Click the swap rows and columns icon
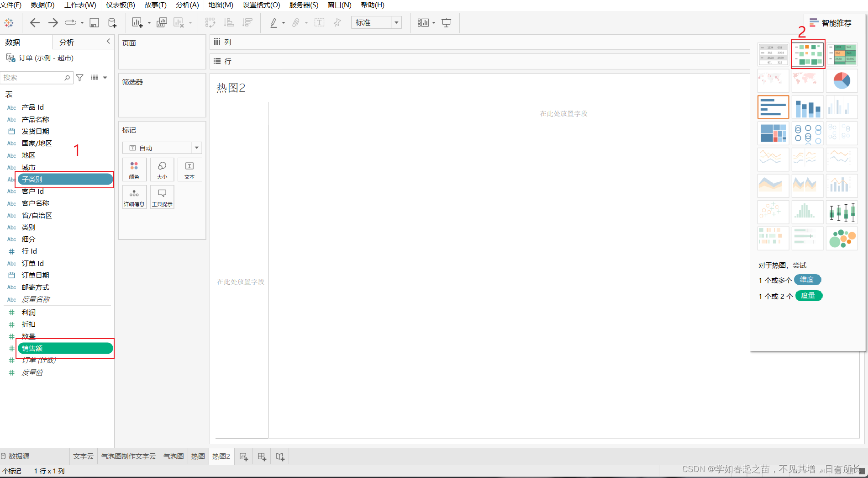This screenshot has width=868, height=478. click(x=210, y=22)
